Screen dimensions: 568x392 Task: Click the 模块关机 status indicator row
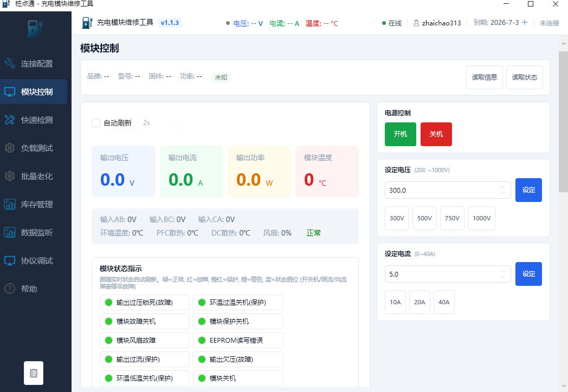tap(237, 378)
